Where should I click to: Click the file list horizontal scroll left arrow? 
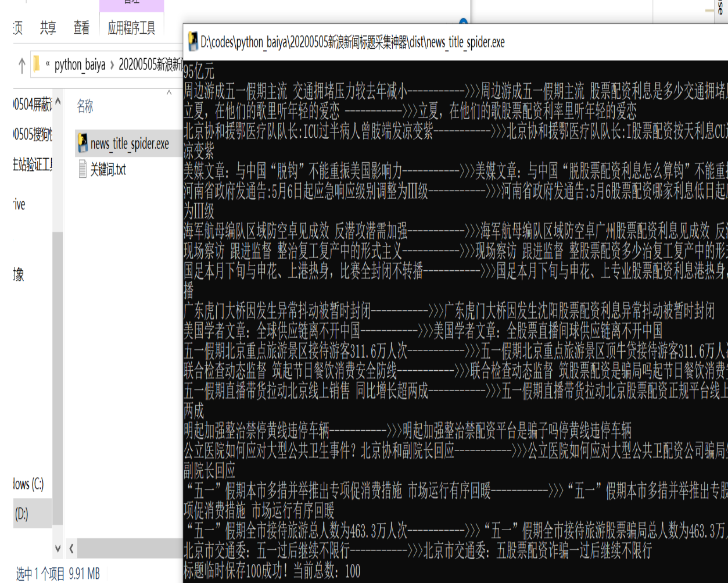pos(71,548)
